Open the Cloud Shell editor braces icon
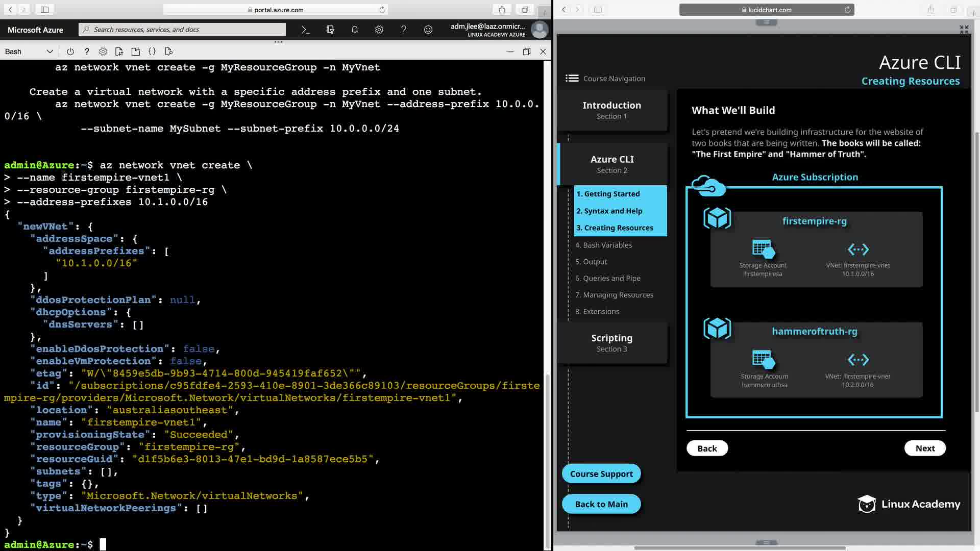This screenshot has height=551, width=980. point(152,52)
